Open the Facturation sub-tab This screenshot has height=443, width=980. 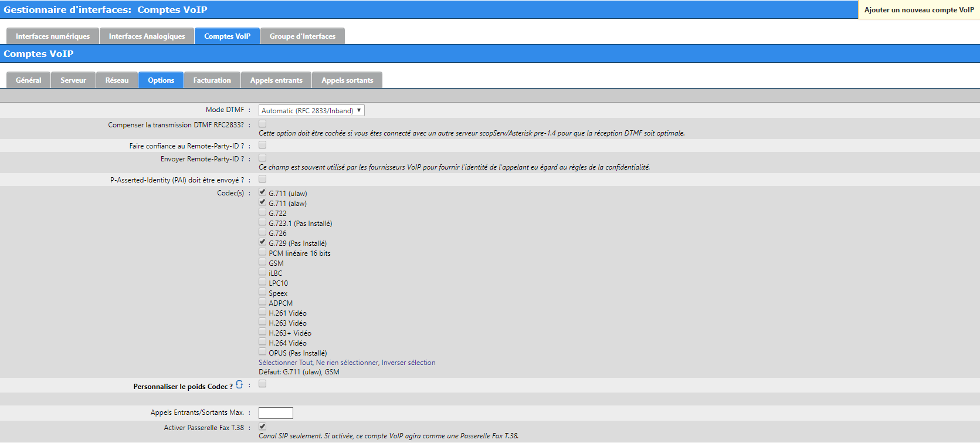[x=212, y=80]
